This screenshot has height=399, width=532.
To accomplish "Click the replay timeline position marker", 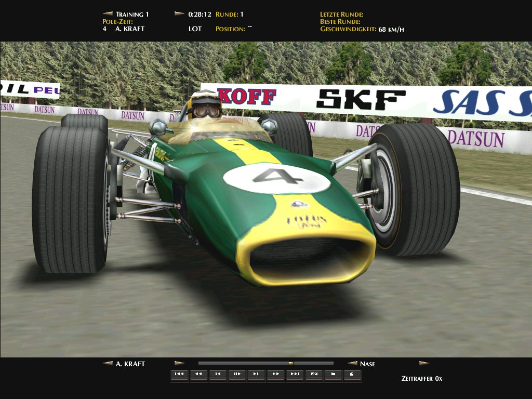I will click(291, 364).
